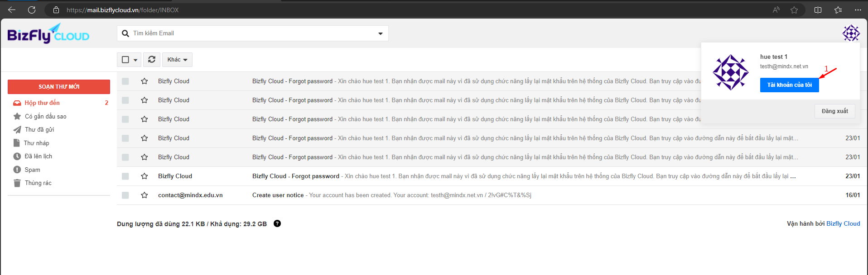The height and width of the screenshot is (275, 868).
Task: Star the contact@mindx.edu.vn email
Action: coord(145,195)
